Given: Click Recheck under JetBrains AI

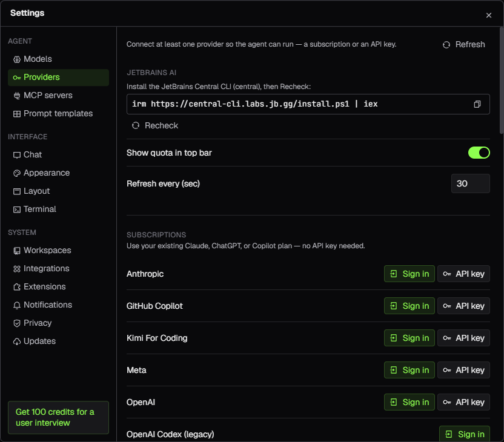Looking at the screenshot, I should [155, 125].
